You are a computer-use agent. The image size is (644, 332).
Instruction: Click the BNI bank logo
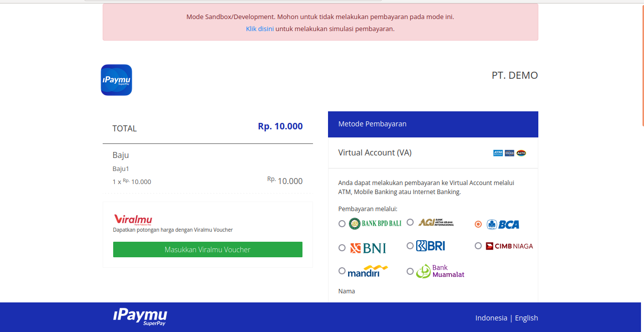pyautogui.click(x=368, y=248)
